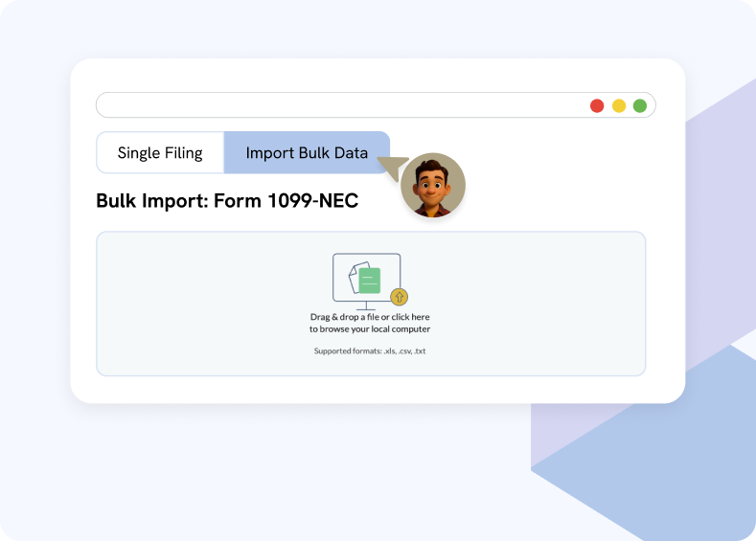The height and width of the screenshot is (541, 756).
Task: Click empty left area of file drop zone
Action: click(x=192, y=304)
